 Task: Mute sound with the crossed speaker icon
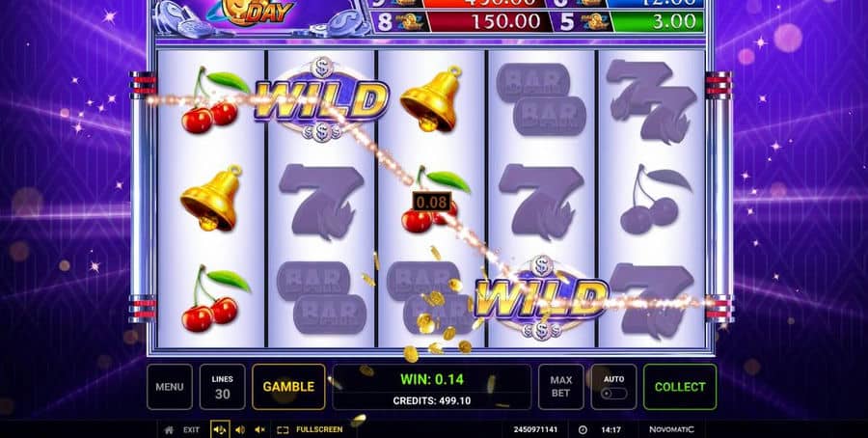(x=259, y=429)
